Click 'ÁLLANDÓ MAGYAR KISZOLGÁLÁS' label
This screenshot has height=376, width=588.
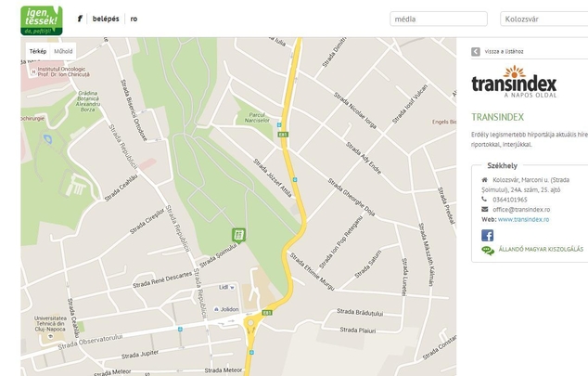click(x=540, y=250)
